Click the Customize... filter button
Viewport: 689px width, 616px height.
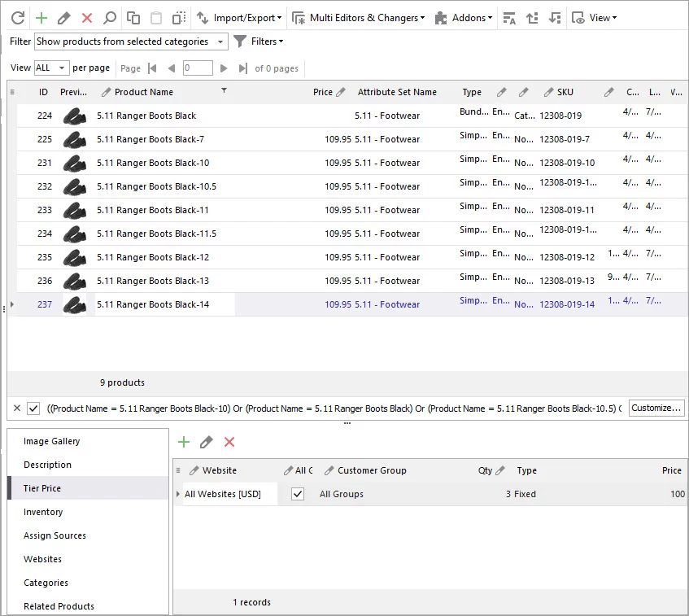[x=656, y=408]
